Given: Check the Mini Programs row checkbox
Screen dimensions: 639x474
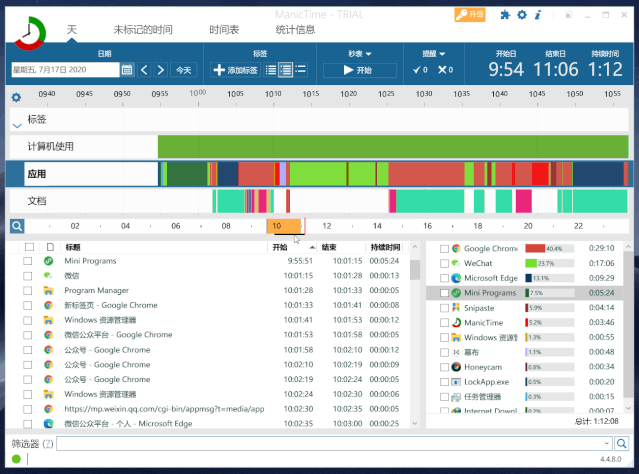Looking at the screenshot, I should 28,261.
